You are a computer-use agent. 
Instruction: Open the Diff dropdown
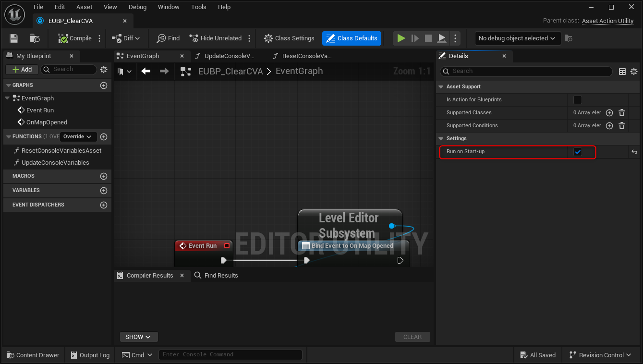pos(126,38)
